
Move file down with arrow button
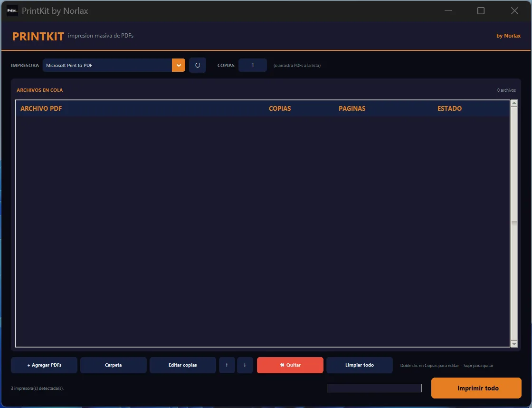coord(245,365)
